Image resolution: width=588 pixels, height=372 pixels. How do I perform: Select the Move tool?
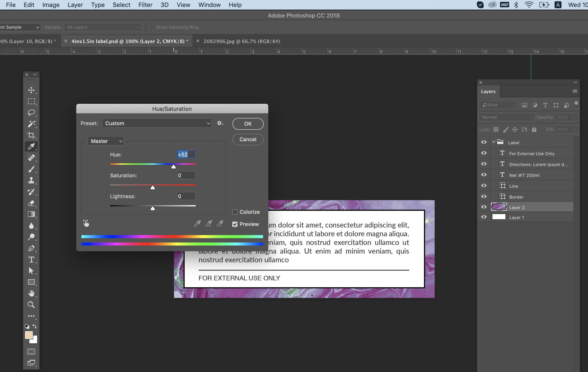point(31,90)
